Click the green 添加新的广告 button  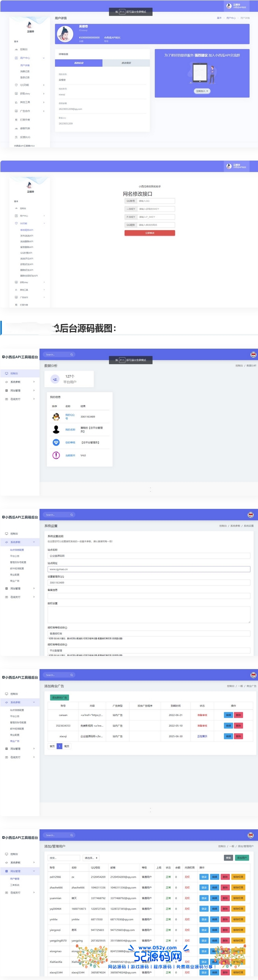coord(60,697)
